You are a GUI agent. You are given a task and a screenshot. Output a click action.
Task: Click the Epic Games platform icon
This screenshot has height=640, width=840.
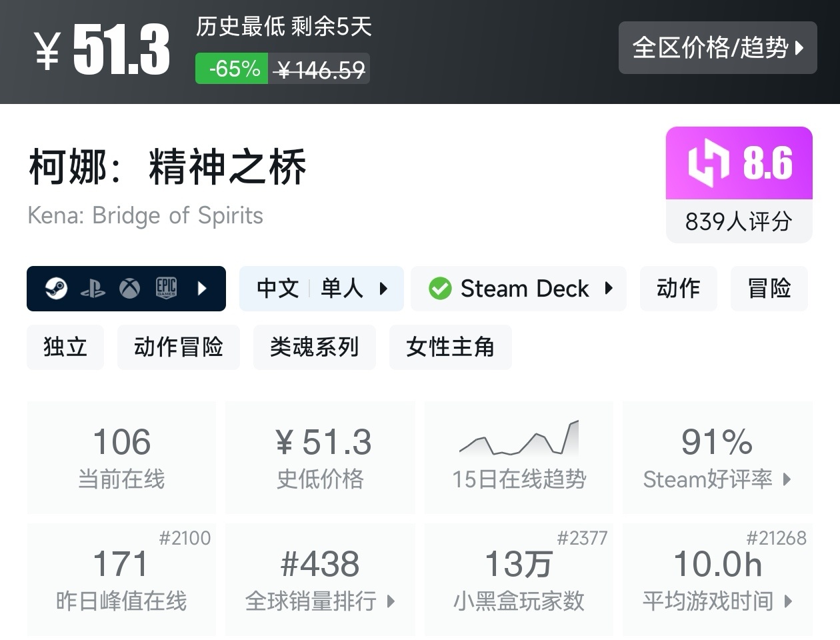[x=166, y=288]
